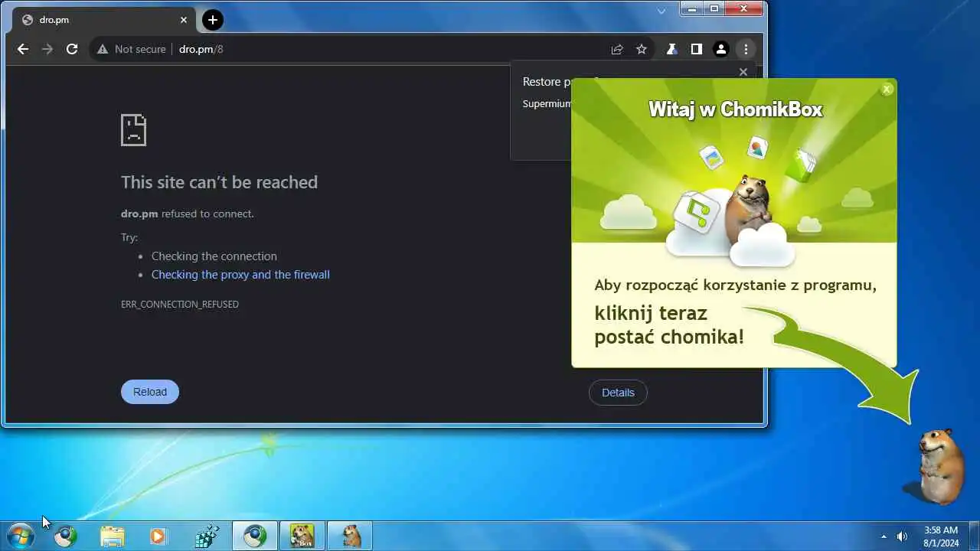Open the colorful cubes taskbar application
980x551 pixels.
tap(207, 536)
